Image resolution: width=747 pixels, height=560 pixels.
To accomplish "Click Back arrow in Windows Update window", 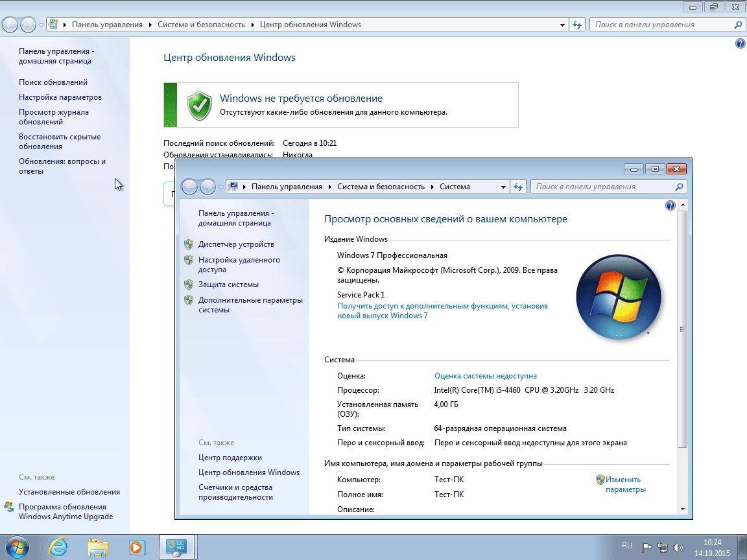I will tap(10, 25).
